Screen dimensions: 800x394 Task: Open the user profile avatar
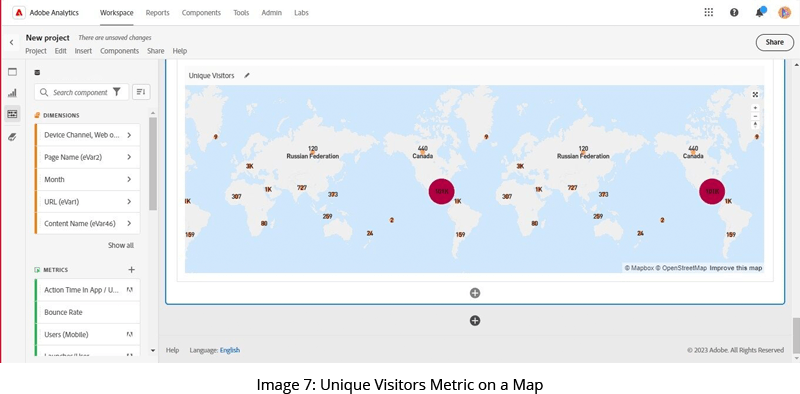(x=784, y=13)
